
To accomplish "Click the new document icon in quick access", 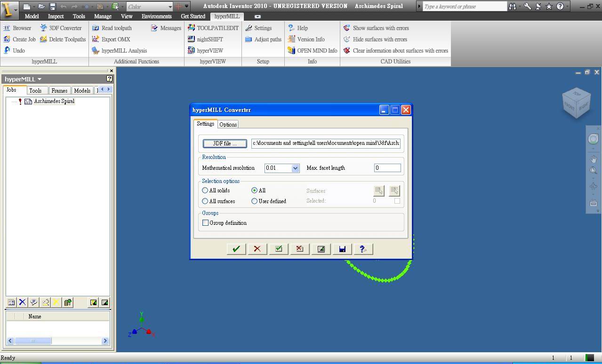I will pos(27,7).
